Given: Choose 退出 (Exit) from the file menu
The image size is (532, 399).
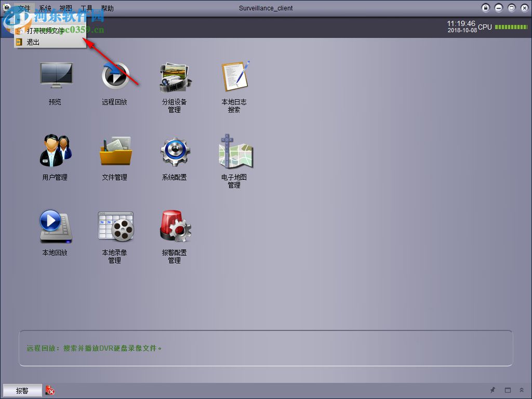Looking at the screenshot, I should click(x=50, y=42).
